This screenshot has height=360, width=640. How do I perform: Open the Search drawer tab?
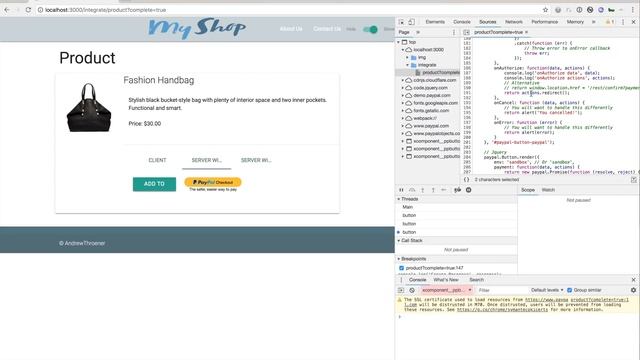pos(476,280)
